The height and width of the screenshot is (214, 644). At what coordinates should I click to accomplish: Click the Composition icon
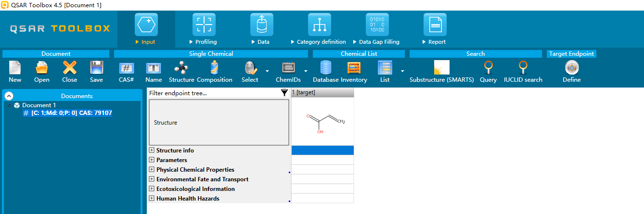[214, 68]
